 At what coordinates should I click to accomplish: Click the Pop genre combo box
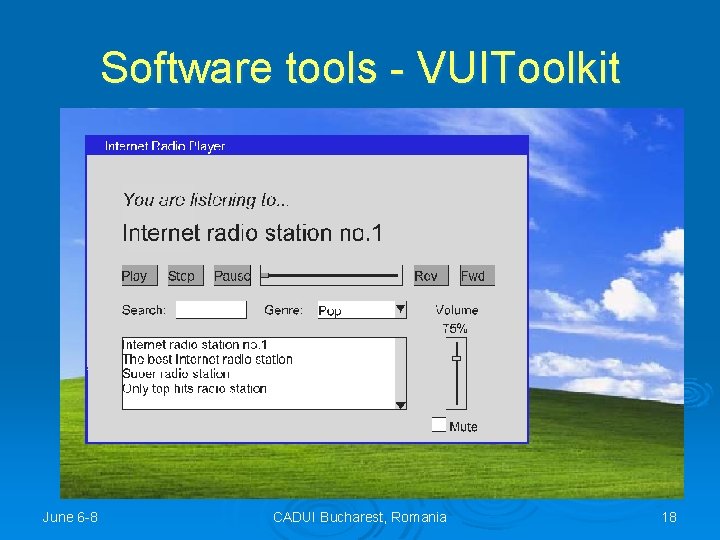point(362,310)
